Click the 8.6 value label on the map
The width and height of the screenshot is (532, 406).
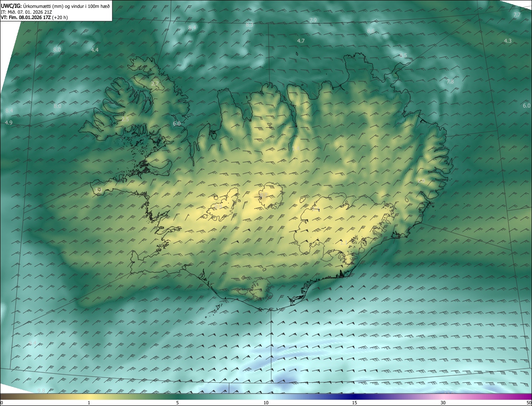point(371,31)
